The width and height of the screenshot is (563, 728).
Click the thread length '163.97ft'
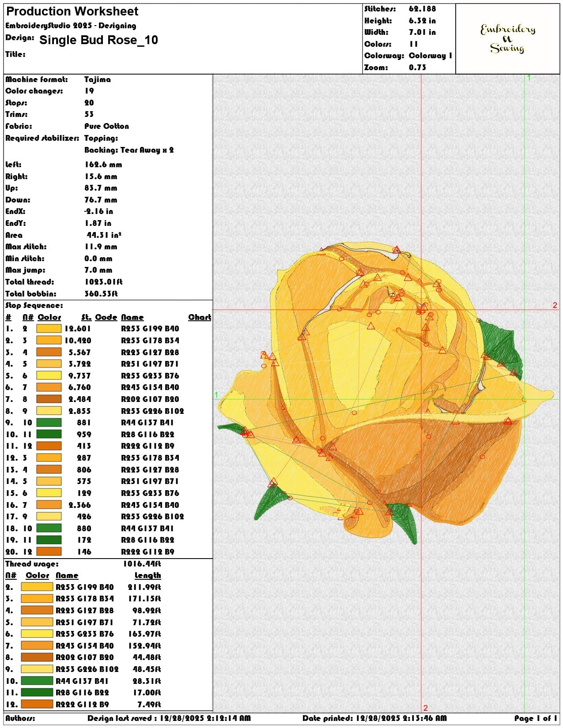click(144, 634)
